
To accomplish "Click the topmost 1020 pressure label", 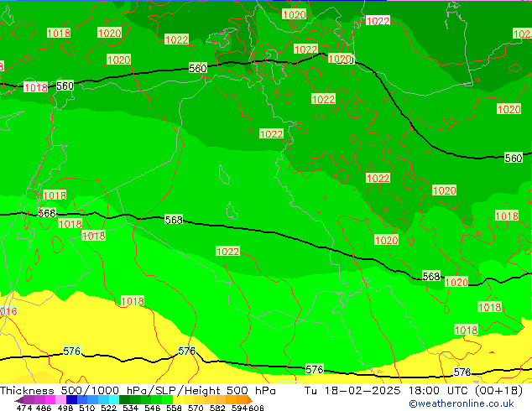I will (x=295, y=14).
